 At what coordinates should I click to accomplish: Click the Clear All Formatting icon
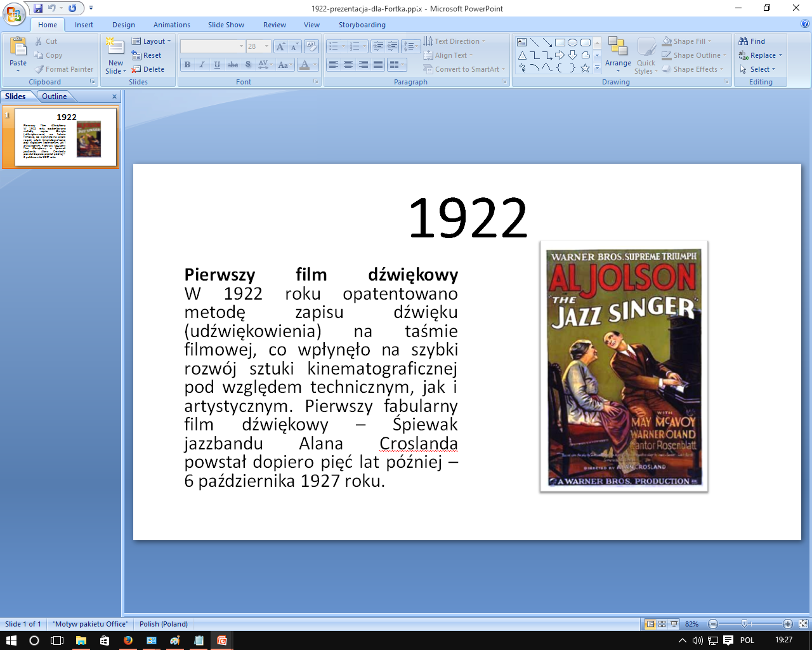coord(311,46)
